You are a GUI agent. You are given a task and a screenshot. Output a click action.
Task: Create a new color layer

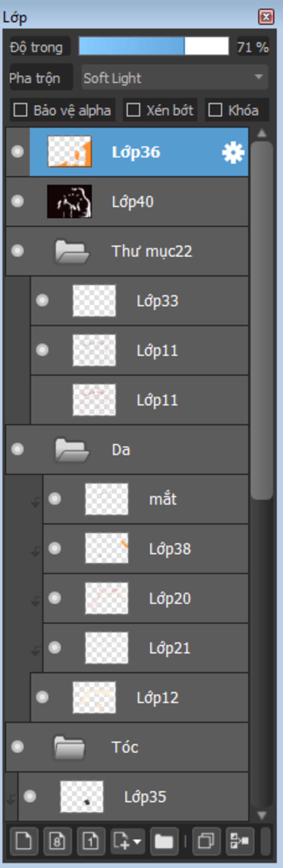pyautogui.click(x=24, y=841)
